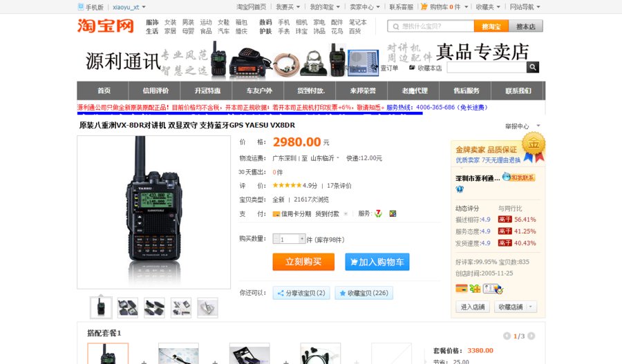Open the 老鹰代理 shop tab
The image size is (622, 364).
(x=414, y=90)
